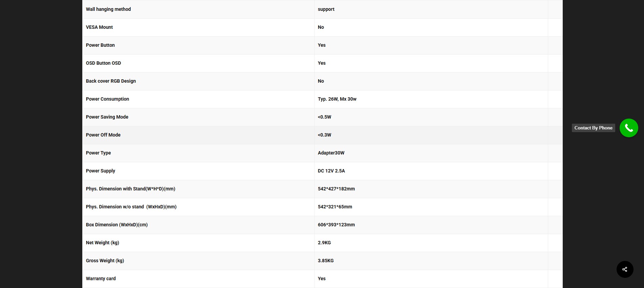This screenshot has width=644, height=288.
Task: Select the Box Dimension value 606*393*123mm
Action: pyautogui.click(x=336, y=225)
